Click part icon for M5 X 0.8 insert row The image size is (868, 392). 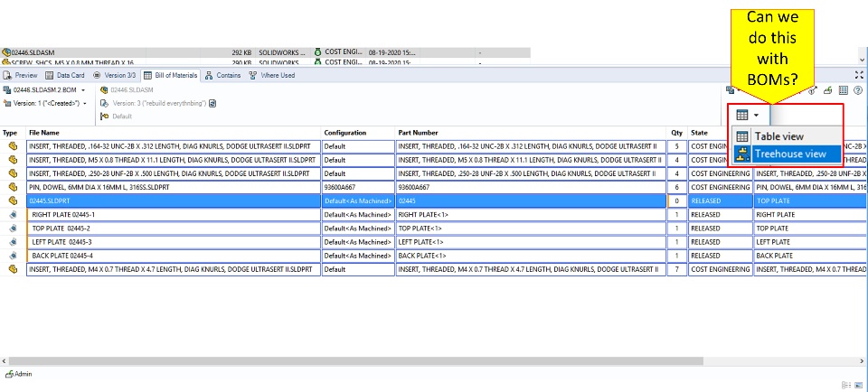[13, 160]
